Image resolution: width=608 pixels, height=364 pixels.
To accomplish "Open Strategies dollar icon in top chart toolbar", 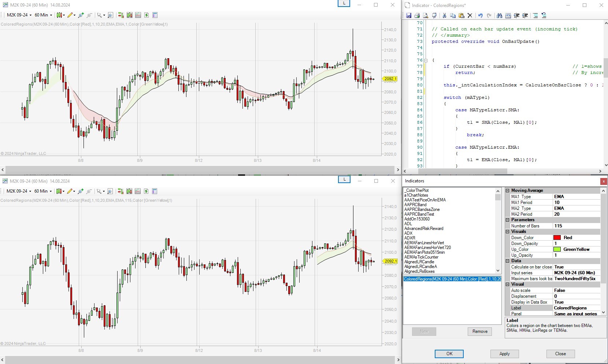I will coord(146,15).
